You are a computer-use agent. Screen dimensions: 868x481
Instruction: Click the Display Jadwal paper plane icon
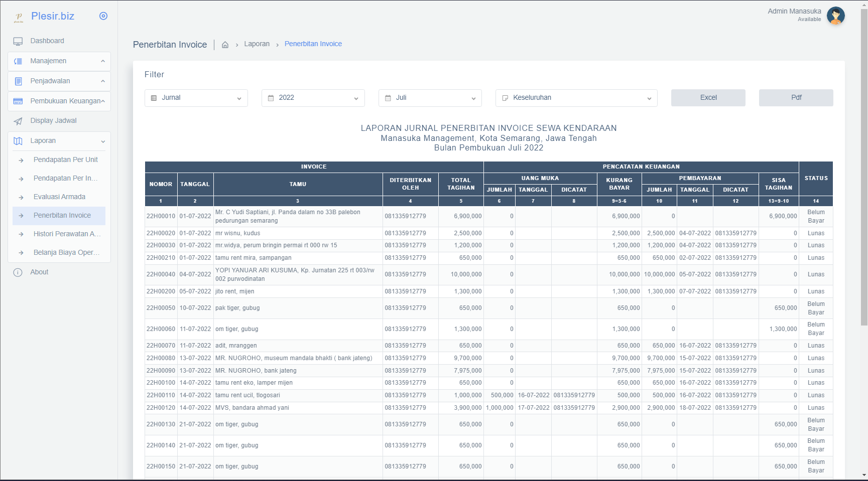point(18,121)
